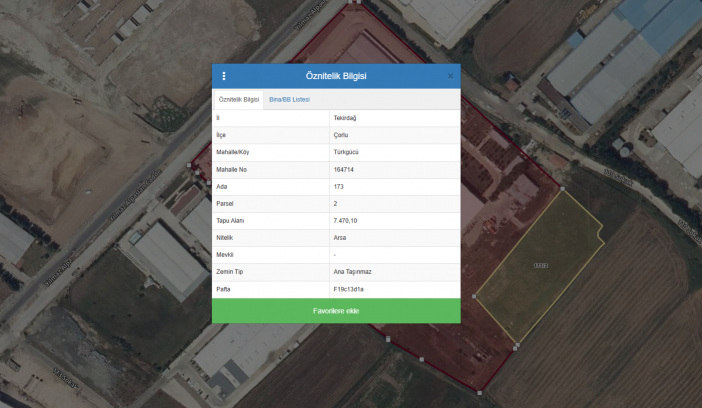
Task: Switch to the Bina/BB Listesi tab
Action: coord(289,100)
